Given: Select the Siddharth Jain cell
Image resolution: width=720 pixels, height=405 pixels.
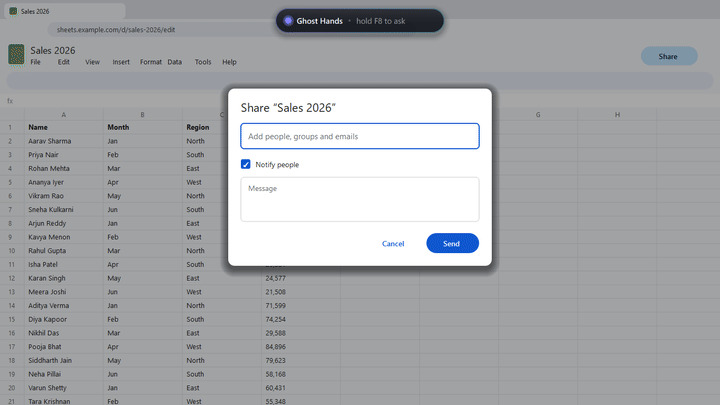Looking at the screenshot, I should coord(64,360).
